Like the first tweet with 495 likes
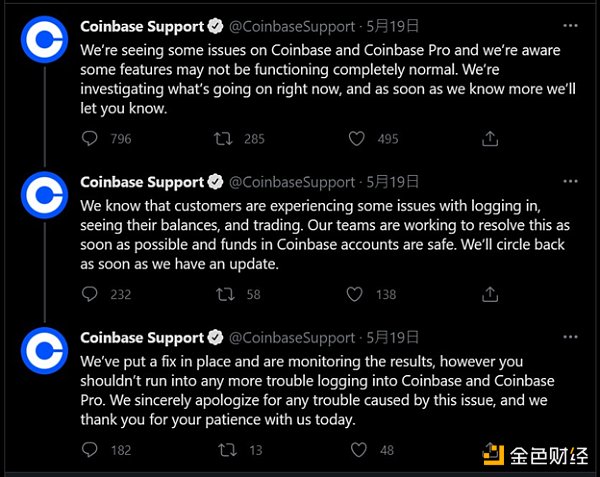 pos(357,139)
